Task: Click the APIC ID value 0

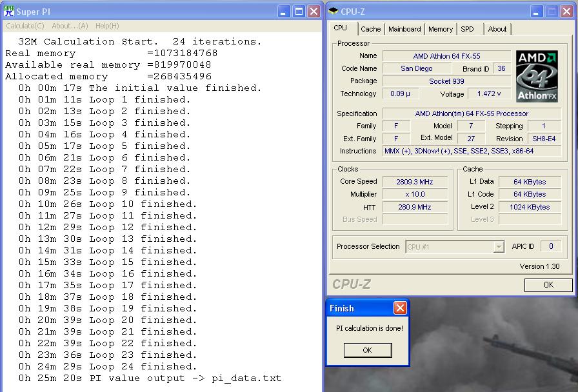Action: click(x=551, y=246)
